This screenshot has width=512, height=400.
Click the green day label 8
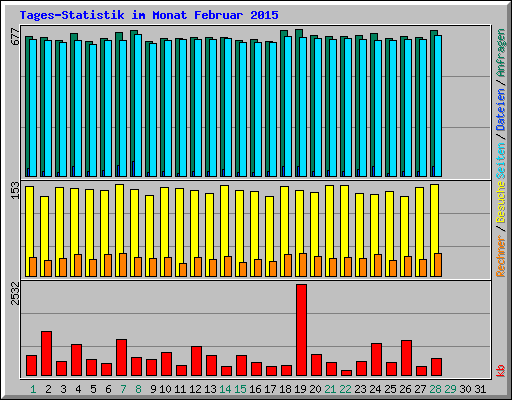pos(138,389)
